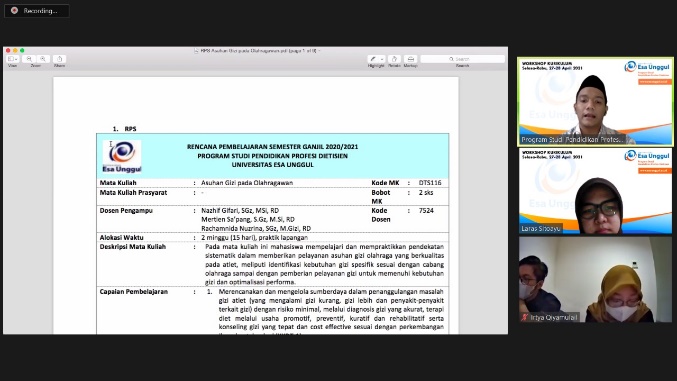
Task: Click the 'Mata Kuliah Prasyarat' label
Action: pos(133,193)
